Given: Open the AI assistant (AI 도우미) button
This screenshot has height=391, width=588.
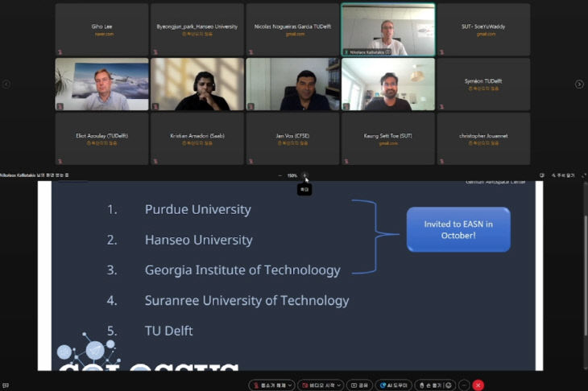Looking at the screenshot, I should click(x=393, y=385).
